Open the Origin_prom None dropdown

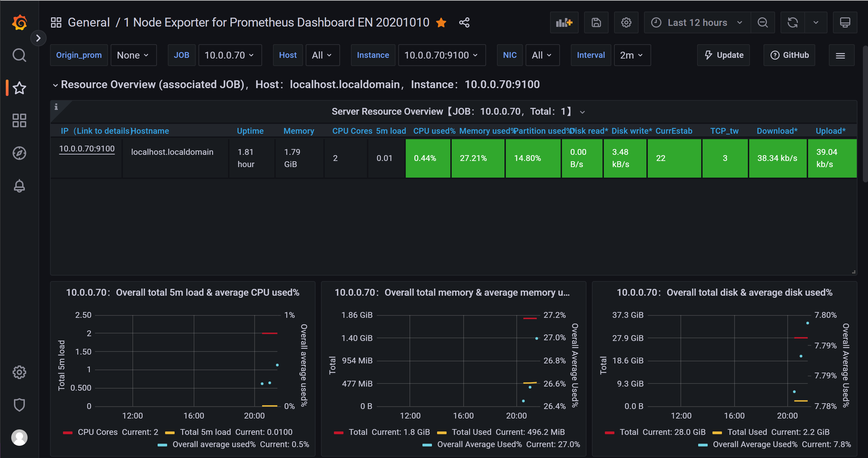[x=133, y=55]
